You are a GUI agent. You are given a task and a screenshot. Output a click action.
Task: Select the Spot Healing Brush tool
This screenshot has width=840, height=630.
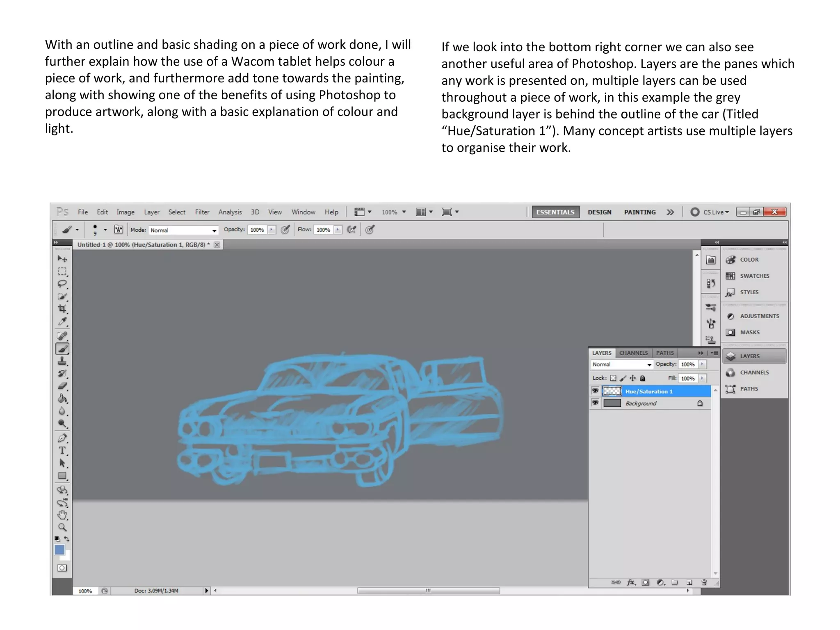tap(62, 336)
